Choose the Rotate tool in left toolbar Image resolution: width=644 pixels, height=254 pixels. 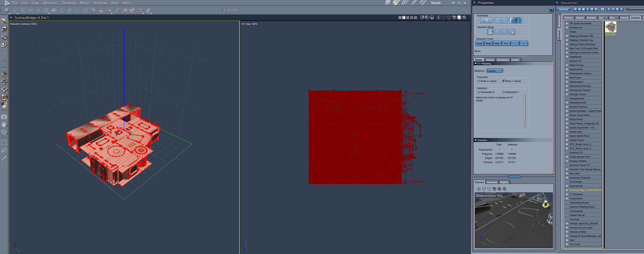[4, 37]
